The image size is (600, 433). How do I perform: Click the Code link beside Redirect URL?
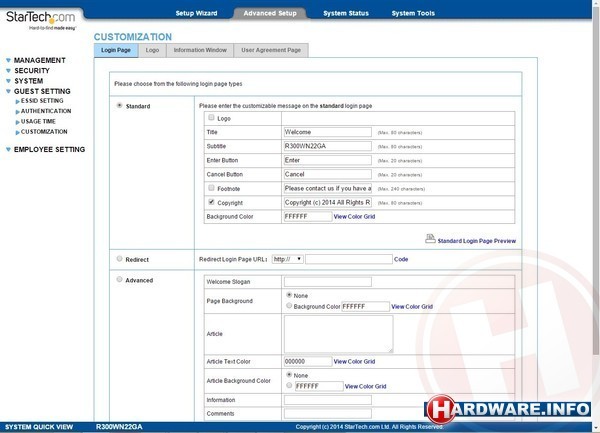[x=401, y=259]
